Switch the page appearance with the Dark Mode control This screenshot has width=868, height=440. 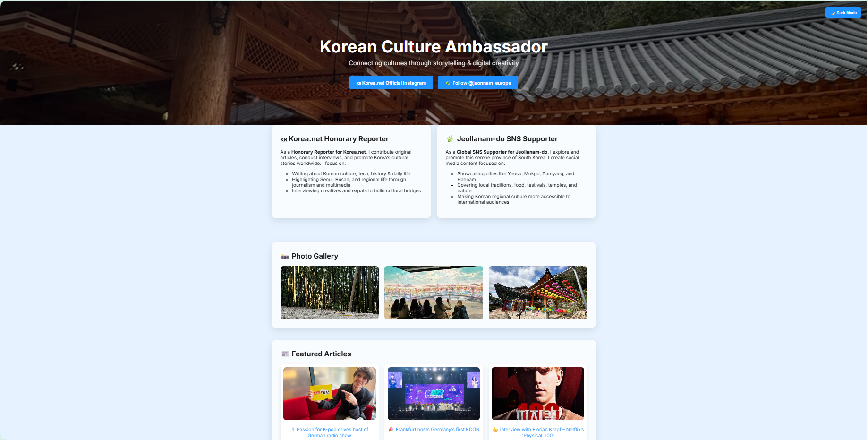tap(843, 13)
